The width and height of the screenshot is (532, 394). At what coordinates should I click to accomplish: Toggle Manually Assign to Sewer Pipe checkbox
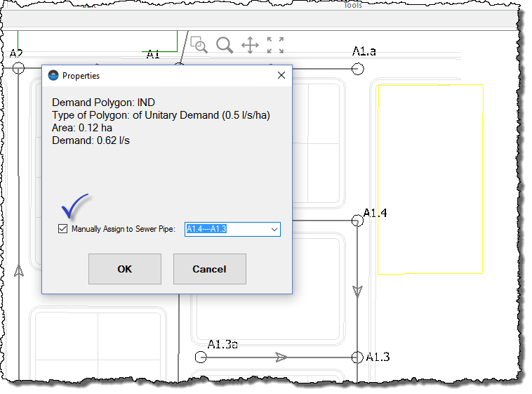pyautogui.click(x=62, y=228)
